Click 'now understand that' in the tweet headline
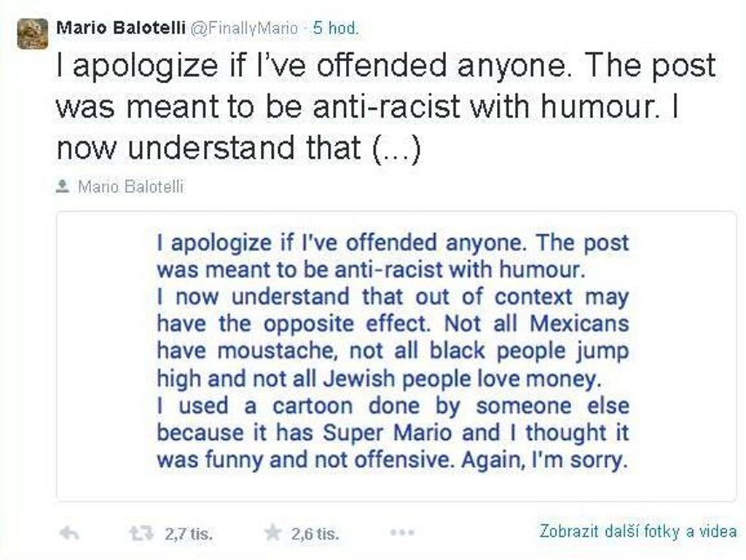The width and height of the screenshot is (746, 560). 208,149
